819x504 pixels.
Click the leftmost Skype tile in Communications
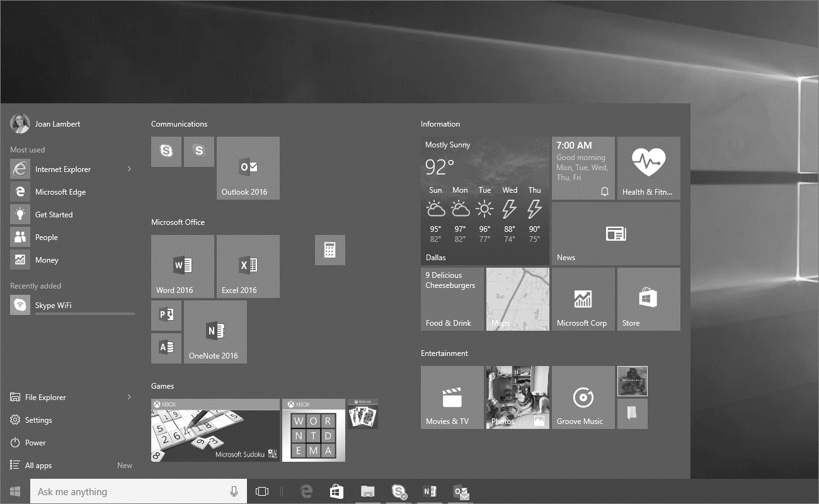point(166,152)
